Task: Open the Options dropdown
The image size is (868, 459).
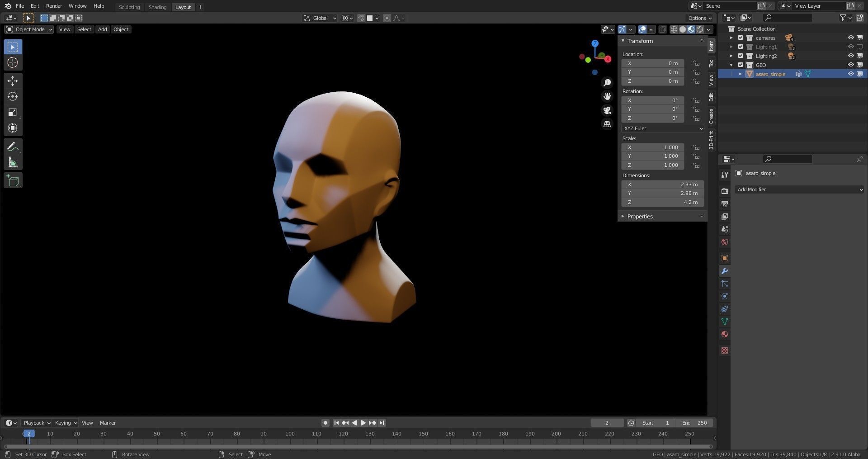Action: point(699,18)
